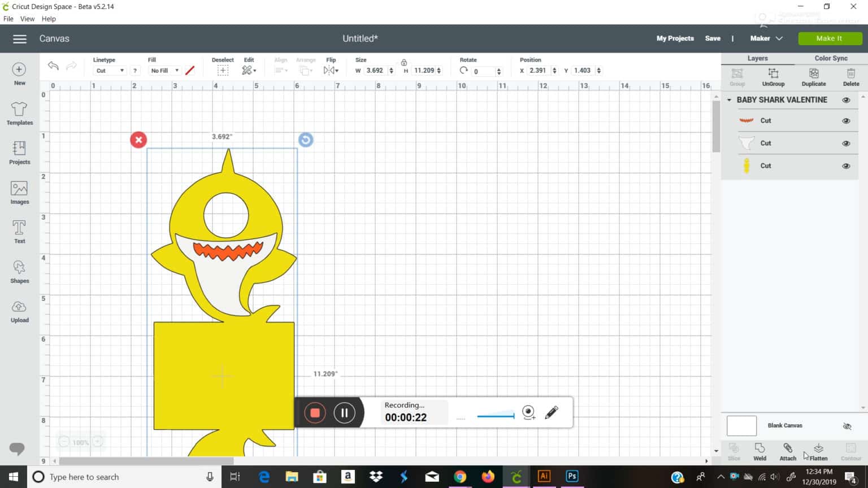868x488 pixels.
Task: Click the Undo arrow
Action: 53,66
